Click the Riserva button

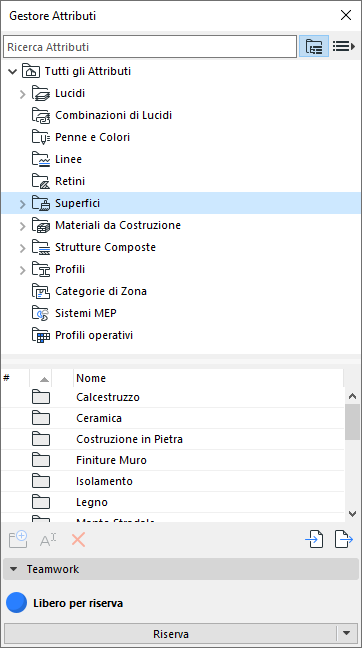[171, 634]
